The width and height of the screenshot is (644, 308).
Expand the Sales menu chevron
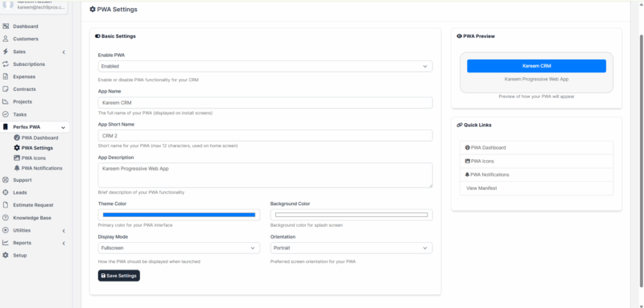(x=64, y=52)
